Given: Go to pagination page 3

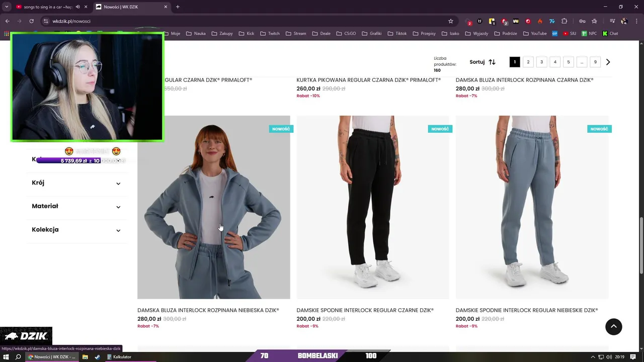Looking at the screenshot, I should [x=541, y=62].
